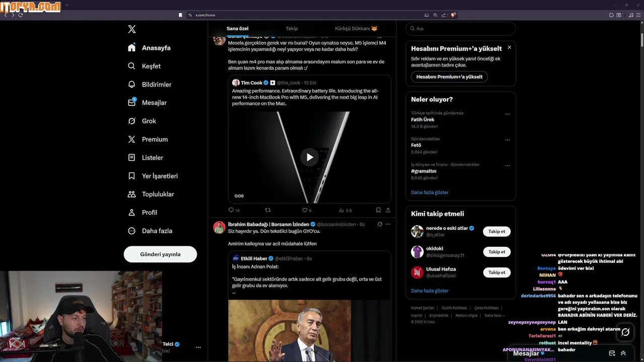Like the post with 6 likes

click(x=306, y=210)
